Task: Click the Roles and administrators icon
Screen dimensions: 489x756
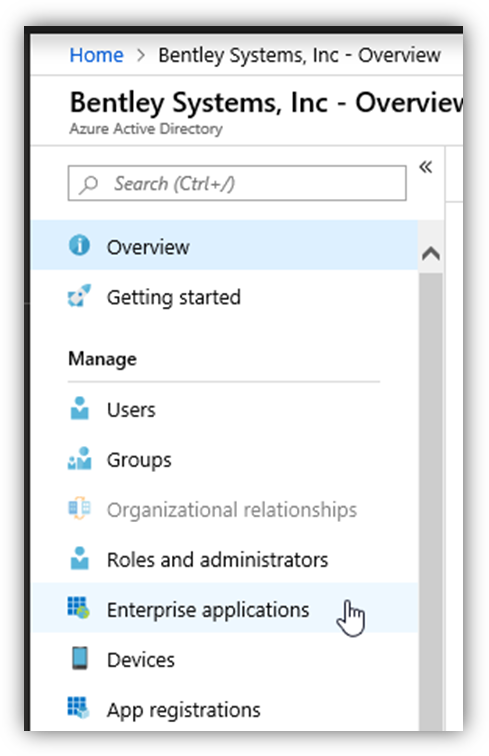Action: (x=79, y=558)
